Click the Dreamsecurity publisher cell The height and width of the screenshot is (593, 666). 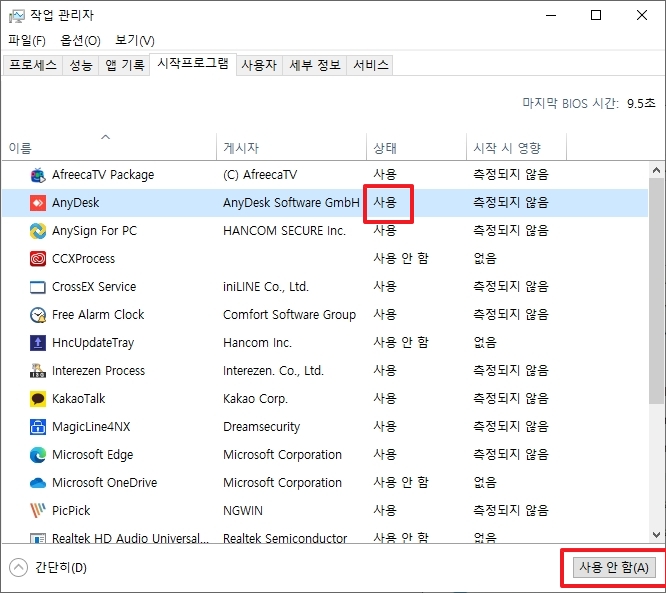(x=261, y=427)
